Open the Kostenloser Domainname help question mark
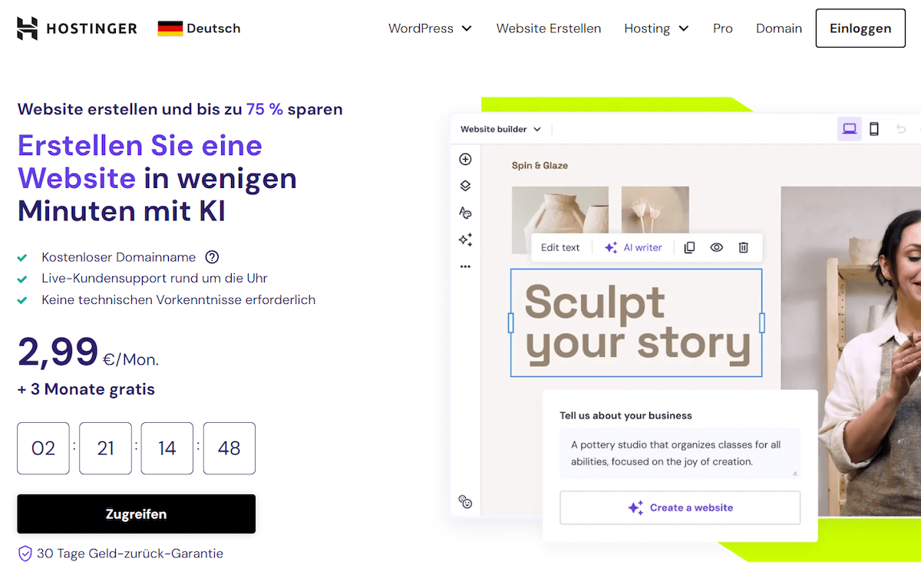Screen dimensions: 921x588 pos(213,257)
